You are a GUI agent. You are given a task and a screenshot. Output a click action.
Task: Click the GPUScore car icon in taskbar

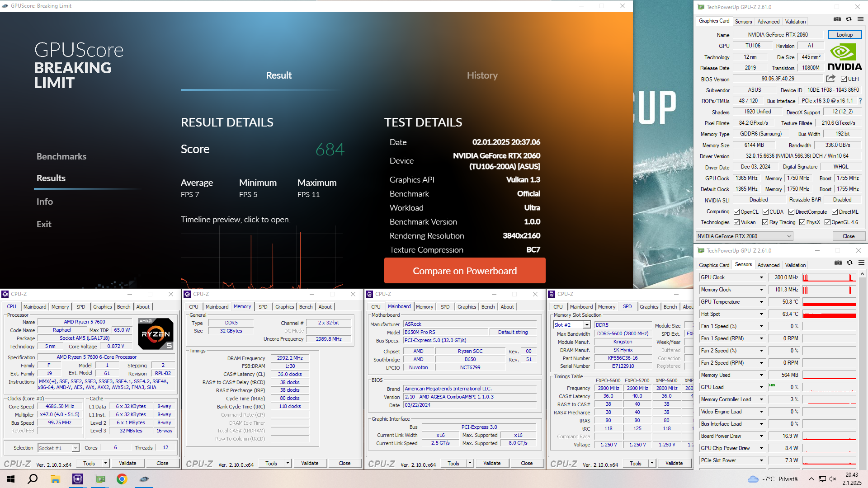click(144, 479)
